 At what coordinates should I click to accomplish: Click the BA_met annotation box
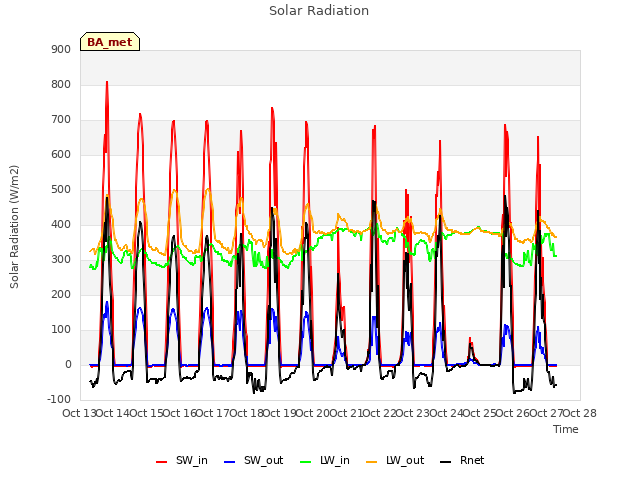click(x=110, y=42)
